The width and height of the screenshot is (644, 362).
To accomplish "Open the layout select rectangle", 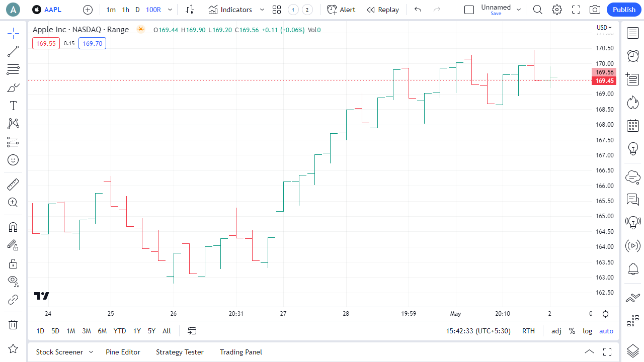I will 469,10.
